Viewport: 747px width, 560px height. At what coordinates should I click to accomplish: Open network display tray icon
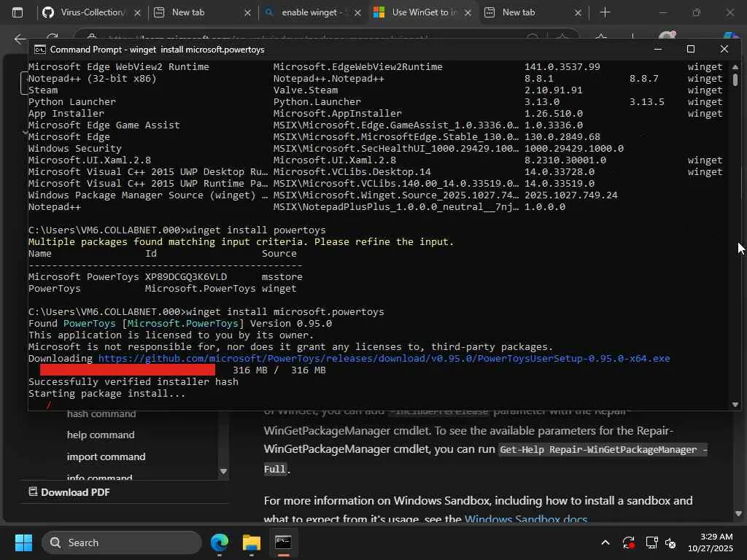[x=651, y=542]
